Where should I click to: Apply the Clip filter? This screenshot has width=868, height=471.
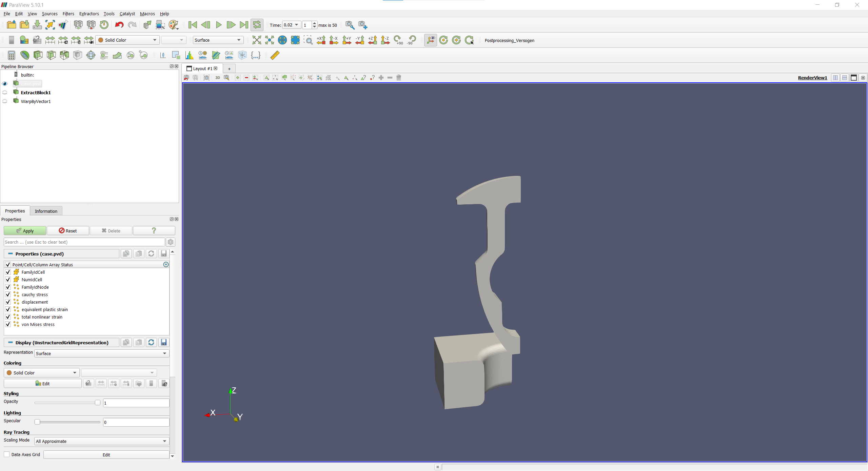[37, 55]
